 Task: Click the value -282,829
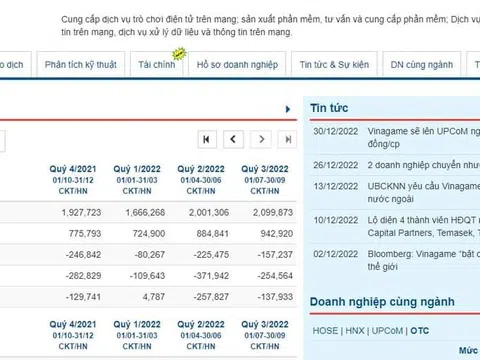[83, 276]
